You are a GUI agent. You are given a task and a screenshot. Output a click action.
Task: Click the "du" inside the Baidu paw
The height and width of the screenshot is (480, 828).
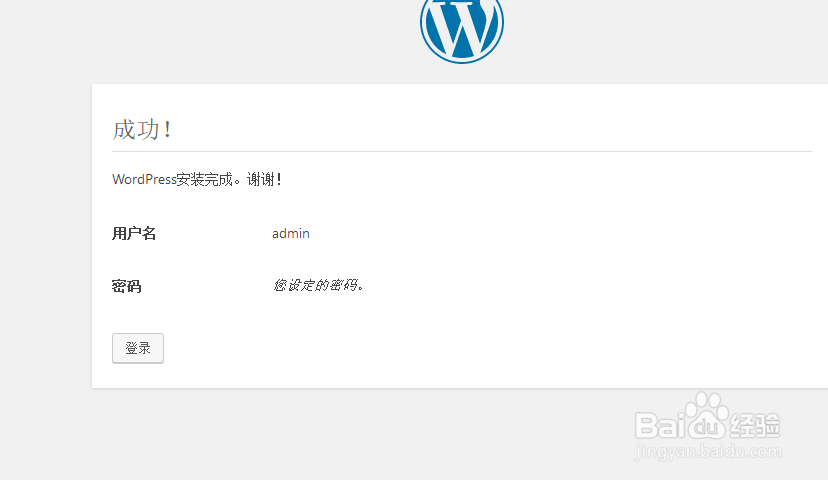click(x=707, y=426)
